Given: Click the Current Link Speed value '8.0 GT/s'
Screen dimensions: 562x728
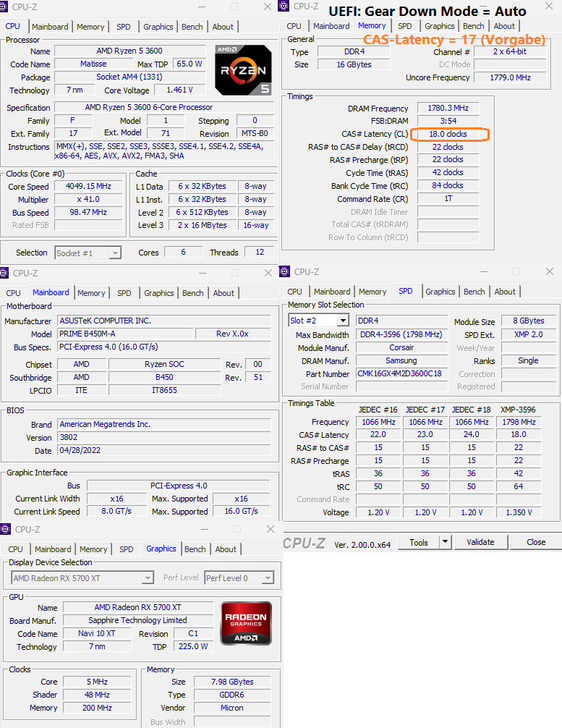Looking at the screenshot, I should [116, 511].
